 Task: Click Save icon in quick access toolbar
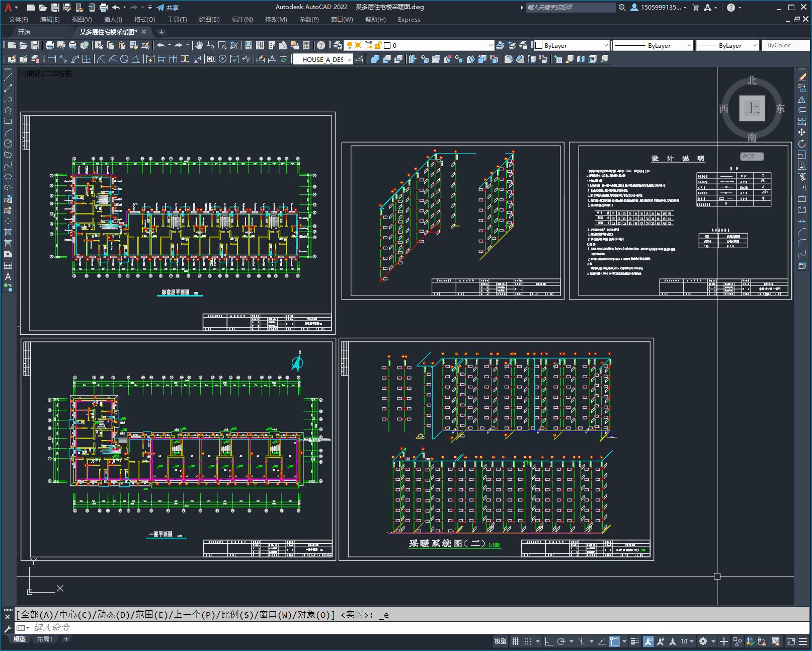click(x=55, y=8)
